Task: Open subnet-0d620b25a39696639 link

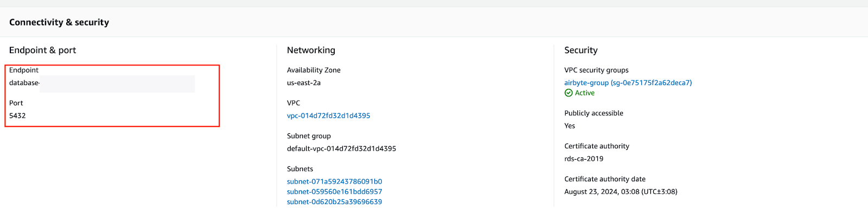Action: pyautogui.click(x=335, y=202)
